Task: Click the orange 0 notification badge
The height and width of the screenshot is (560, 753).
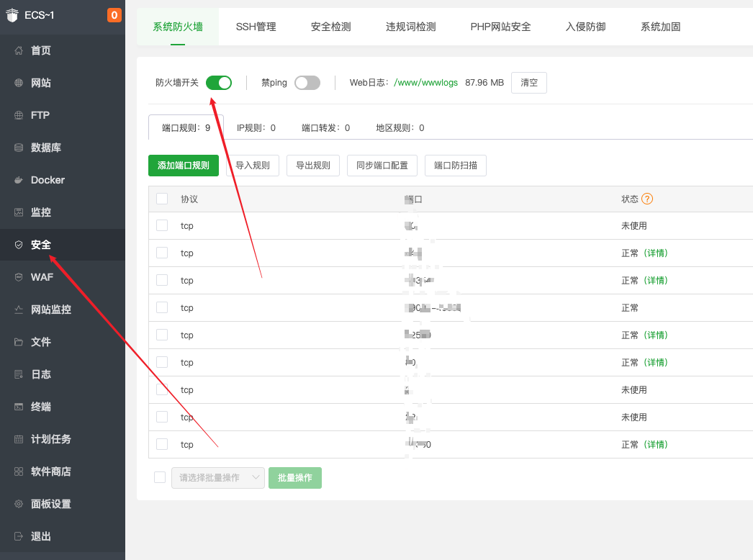Action: point(114,15)
